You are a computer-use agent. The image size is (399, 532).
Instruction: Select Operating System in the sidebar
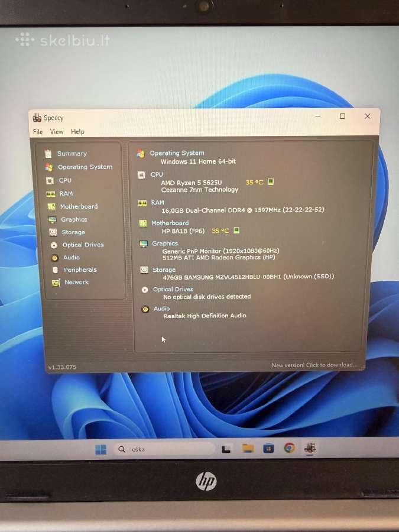point(85,167)
